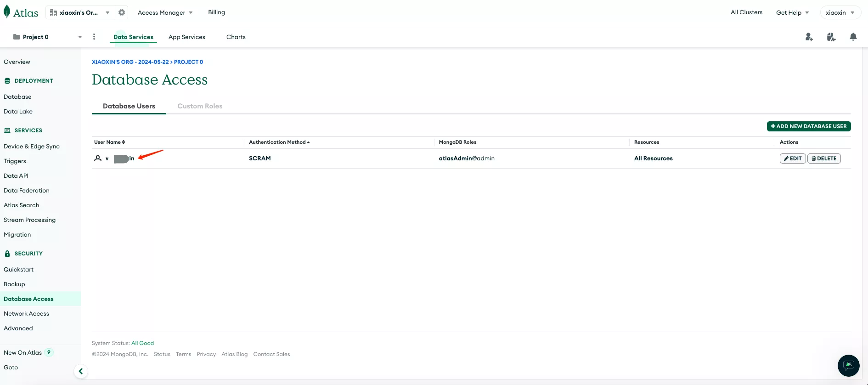Open the Billing page

[x=216, y=12]
